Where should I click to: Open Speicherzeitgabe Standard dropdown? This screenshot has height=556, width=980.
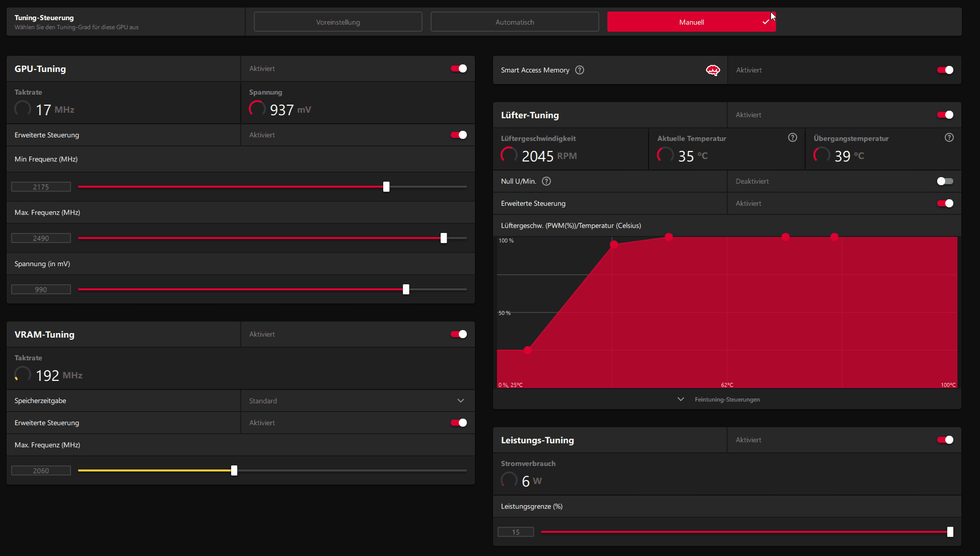(358, 401)
